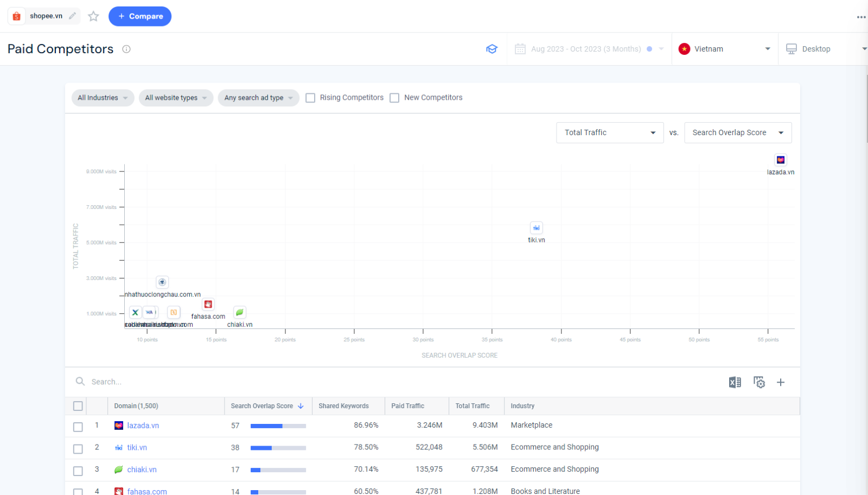Enable the New Competitors checkbox
Viewport: 868px width, 495px height.
394,98
